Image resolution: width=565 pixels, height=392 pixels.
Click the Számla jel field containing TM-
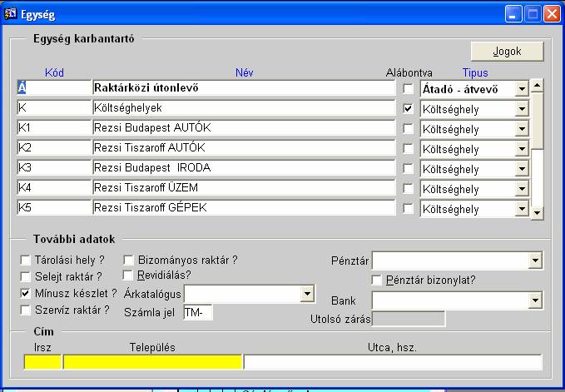coord(198,312)
